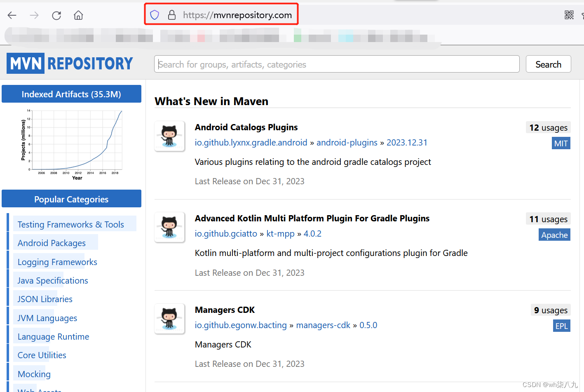Open version 4.0.2 link
This screenshot has height=392, width=584.
click(312, 233)
